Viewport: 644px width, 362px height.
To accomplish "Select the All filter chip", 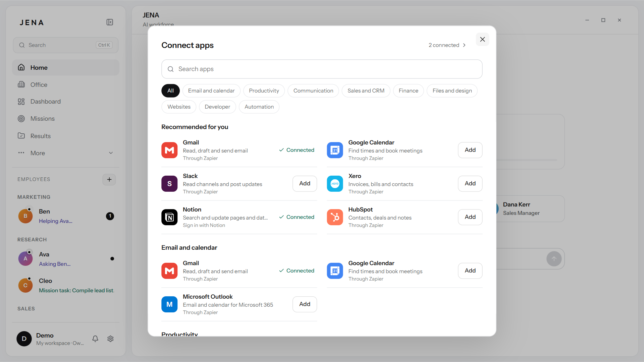I will pos(170,90).
